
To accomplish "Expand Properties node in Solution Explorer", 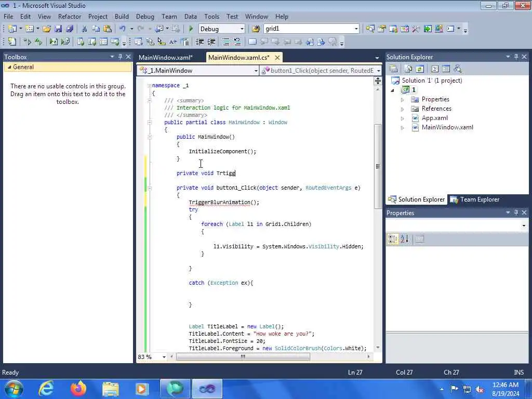I will click(403, 100).
